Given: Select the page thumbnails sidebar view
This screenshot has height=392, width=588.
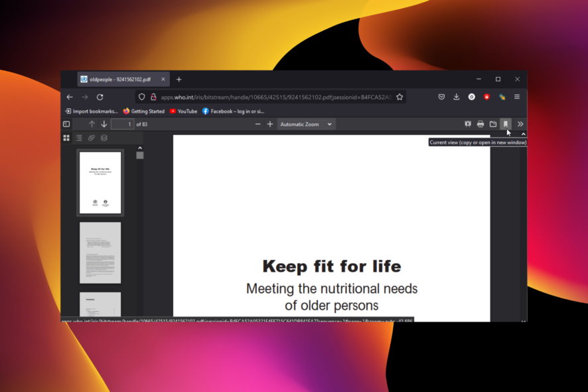Looking at the screenshot, I should tap(65, 138).
